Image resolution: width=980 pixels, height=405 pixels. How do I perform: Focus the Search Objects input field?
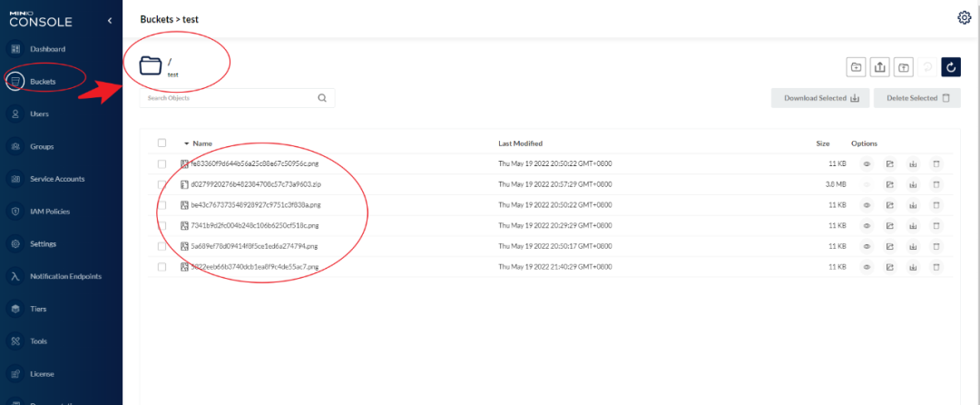click(x=227, y=98)
